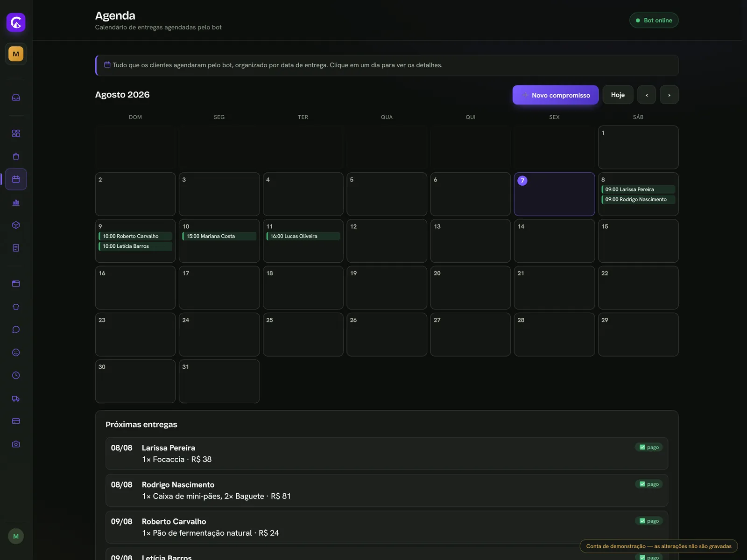Open the green M user avatar
The image size is (747, 560).
pos(16,536)
